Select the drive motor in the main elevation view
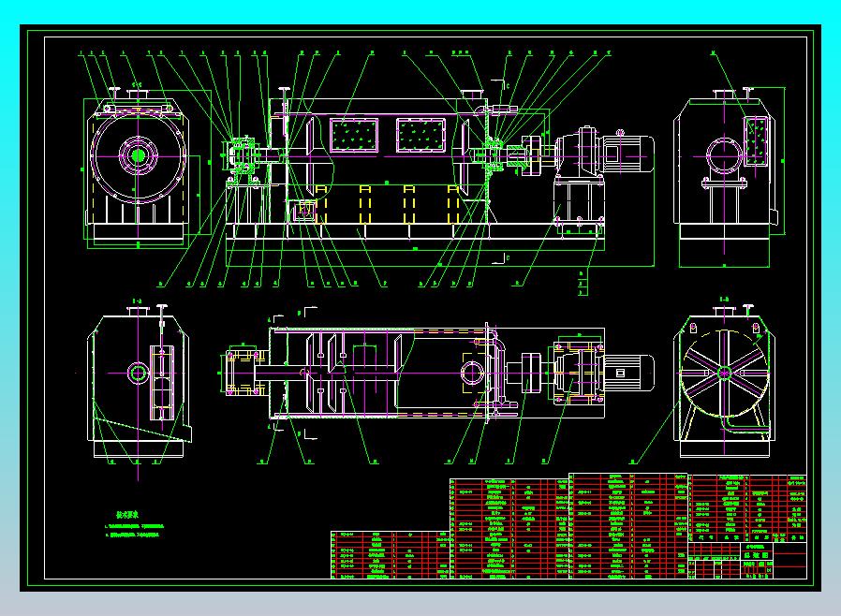The height and width of the screenshot is (616, 841). click(627, 154)
